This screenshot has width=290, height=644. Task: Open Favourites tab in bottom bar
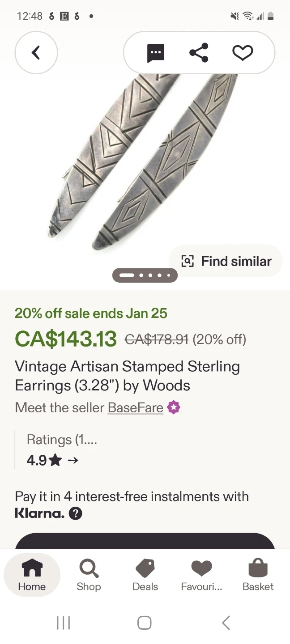(x=201, y=575)
